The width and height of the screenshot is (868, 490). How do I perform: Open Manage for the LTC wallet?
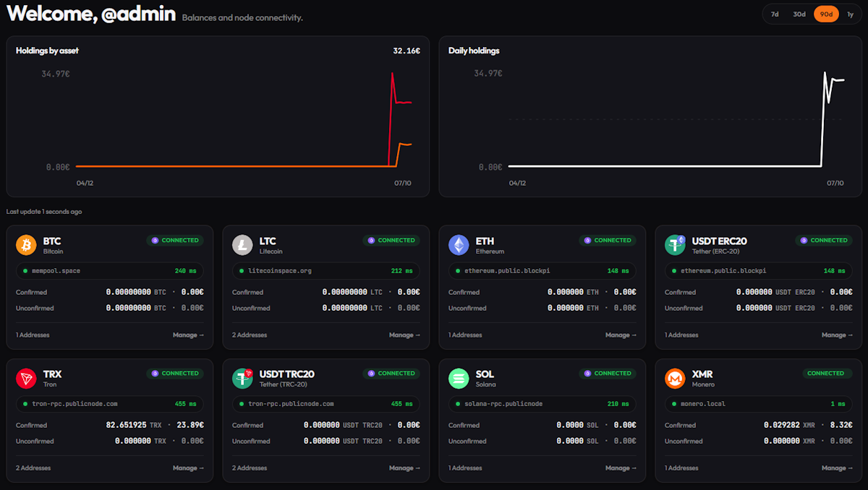pos(404,335)
